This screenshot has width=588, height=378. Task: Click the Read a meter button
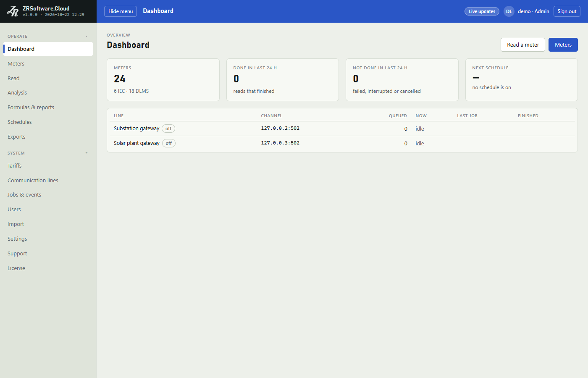pyautogui.click(x=523, y=45)
